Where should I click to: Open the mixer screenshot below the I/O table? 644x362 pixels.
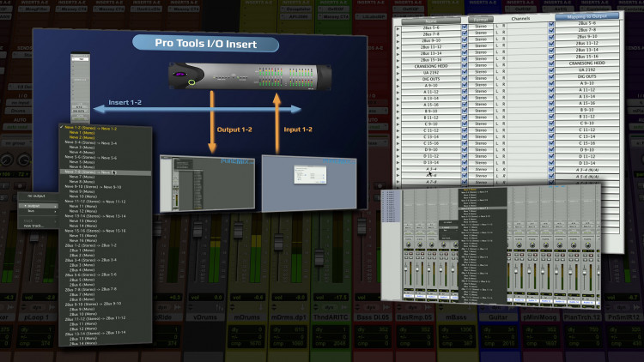click(491, 248)
